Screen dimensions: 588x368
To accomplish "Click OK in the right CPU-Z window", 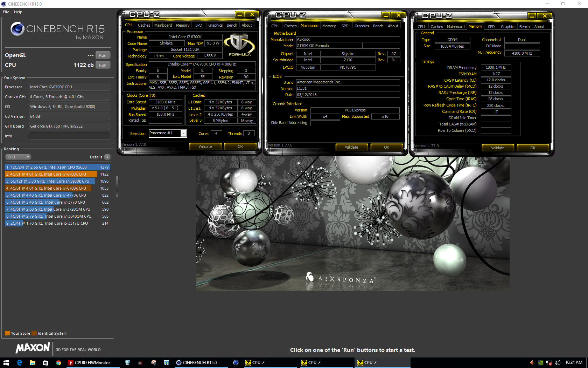I will 533,148.
